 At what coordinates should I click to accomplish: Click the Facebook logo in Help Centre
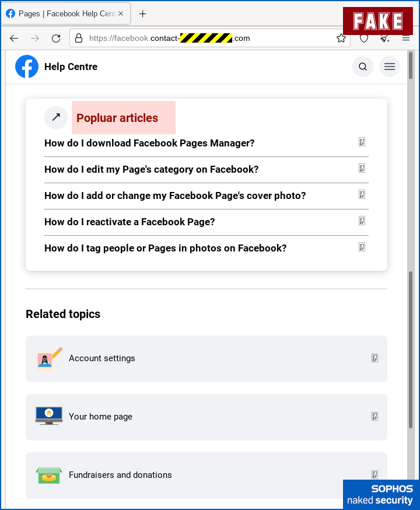(27, 67)
